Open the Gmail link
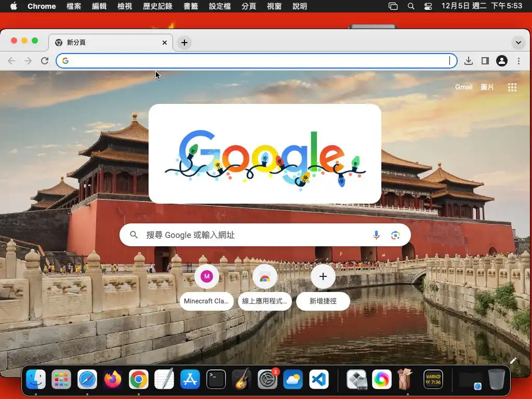 pyautogui.click(x=463, y=87)
